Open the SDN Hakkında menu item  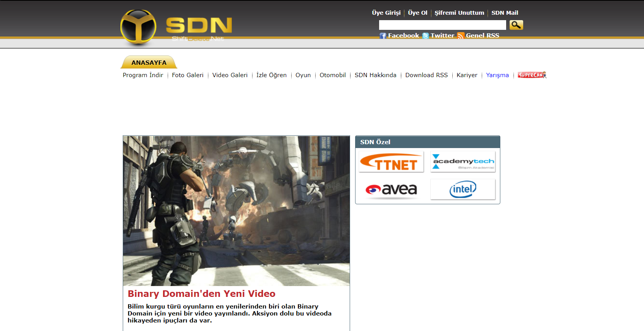point(376,75)
